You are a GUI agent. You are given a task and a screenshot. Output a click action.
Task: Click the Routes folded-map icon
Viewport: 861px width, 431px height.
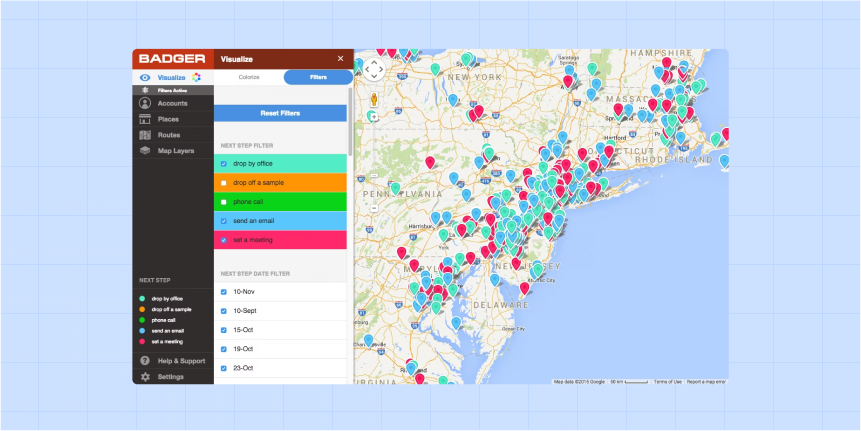145,135
